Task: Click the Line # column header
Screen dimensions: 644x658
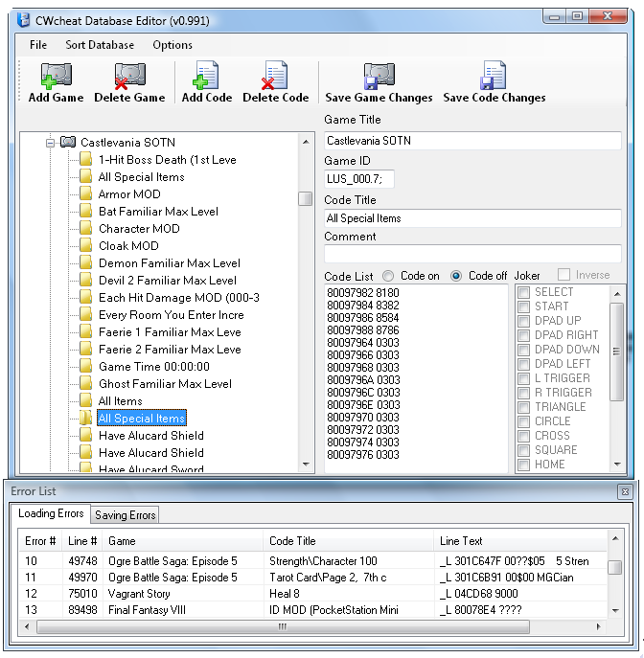Action: (x=82, y=541)
